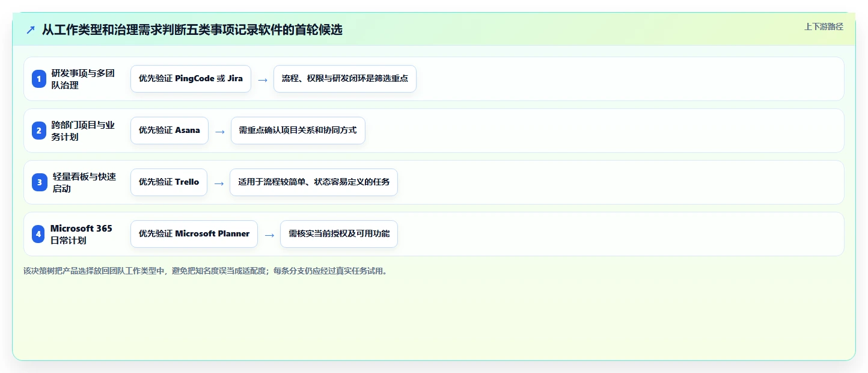Click the 优先验证 Microsoft Planner box

(194, 234)
